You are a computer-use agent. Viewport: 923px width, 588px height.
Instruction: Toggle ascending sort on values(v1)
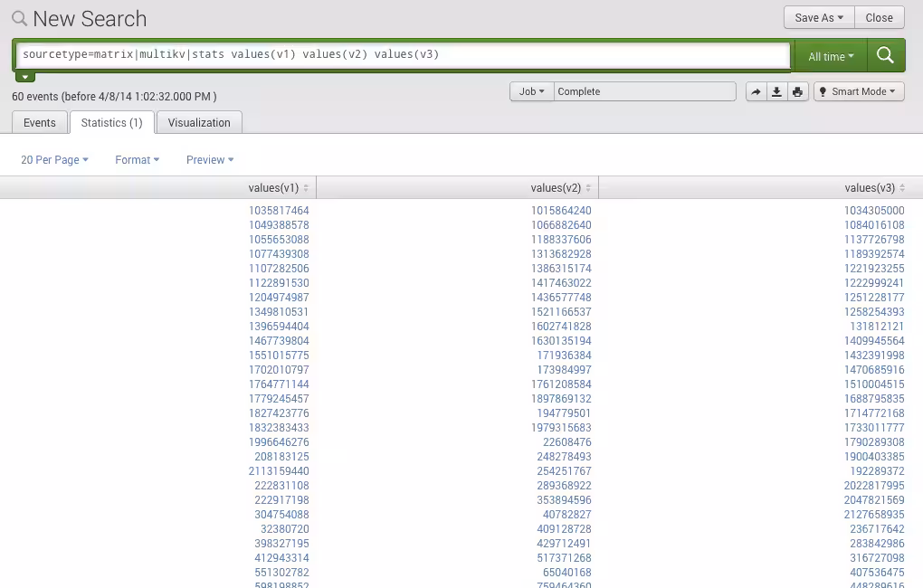[x=304, y=187]
